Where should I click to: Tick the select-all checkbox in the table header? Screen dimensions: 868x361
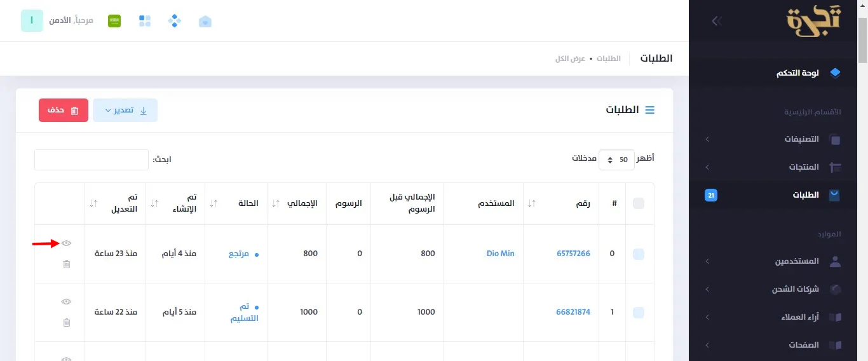639,203
